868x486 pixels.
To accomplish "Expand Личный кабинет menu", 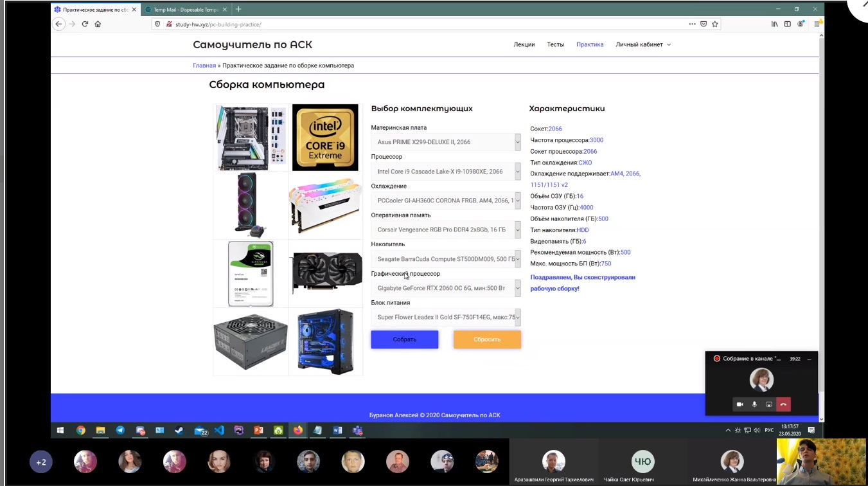I will coord(643,44).
